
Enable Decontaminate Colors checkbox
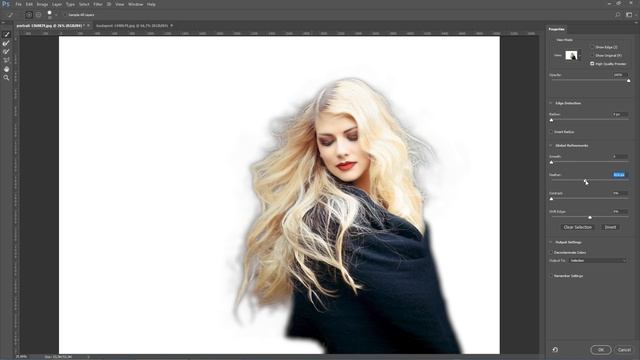[551, 253]
